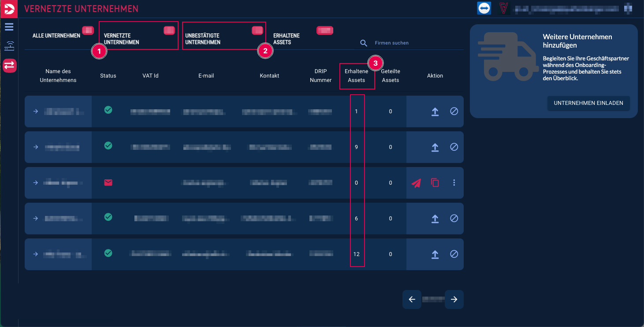Click block icon in the second company row
The image size is (644, 327).
(x=454, y=147)
